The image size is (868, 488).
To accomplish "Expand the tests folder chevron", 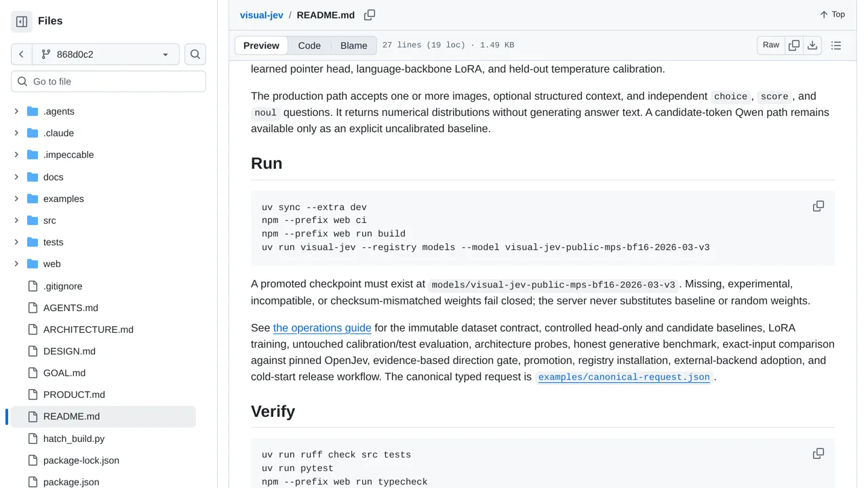I will pos(16,242).
